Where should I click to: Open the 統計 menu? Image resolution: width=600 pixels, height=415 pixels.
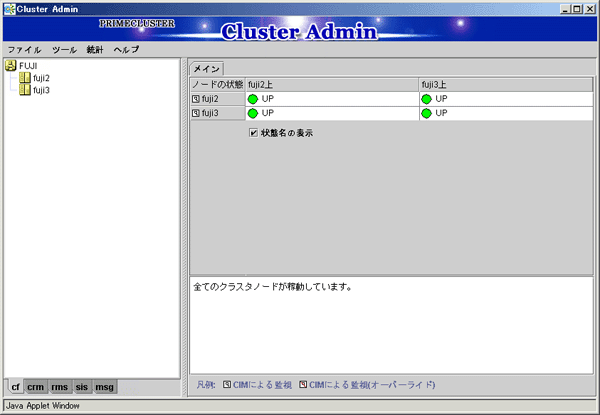[x=95, y=50]
